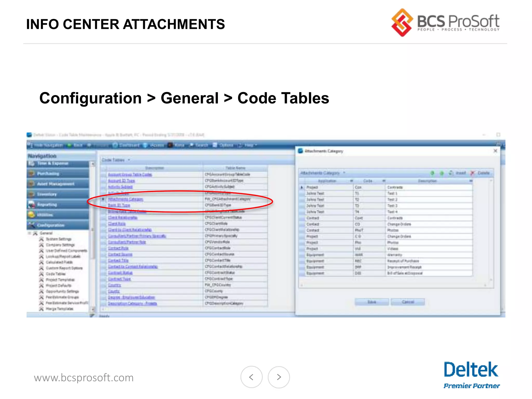Open Project Templates in the tree
This screenshot has height=399, width=532.
click(x=60, y=280)
